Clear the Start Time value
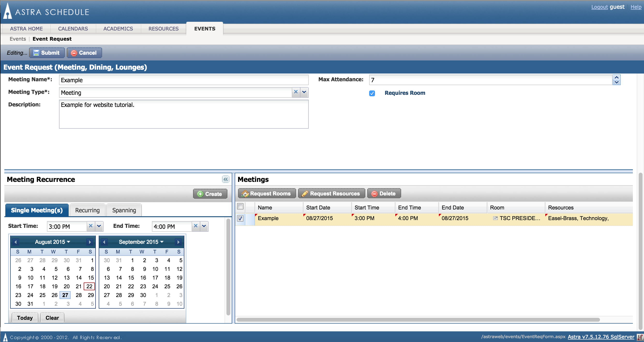Image resolution: width=644 pixels, height=342 pixels. (90, 226)
